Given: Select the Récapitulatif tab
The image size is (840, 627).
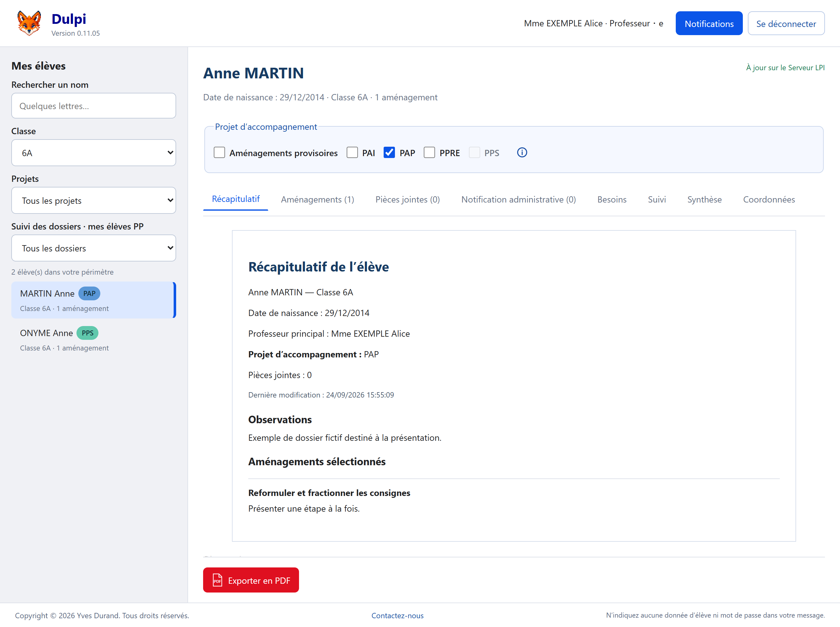Looking at the screenshot, I should tap(236, 199).
